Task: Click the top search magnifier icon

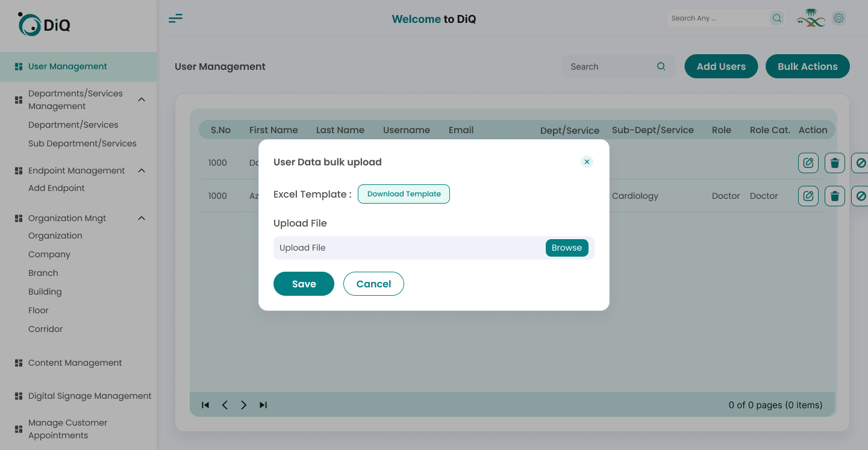Action: [x=777, y=18]
